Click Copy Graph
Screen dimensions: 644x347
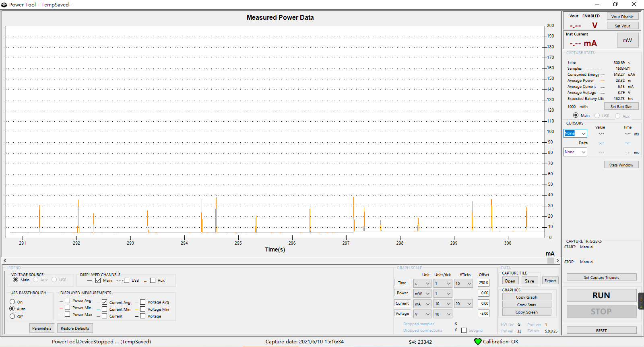[527, 297]
